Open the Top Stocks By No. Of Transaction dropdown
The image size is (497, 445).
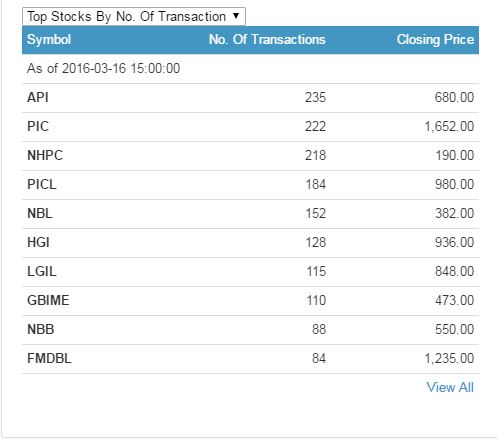tap(134, 16)
